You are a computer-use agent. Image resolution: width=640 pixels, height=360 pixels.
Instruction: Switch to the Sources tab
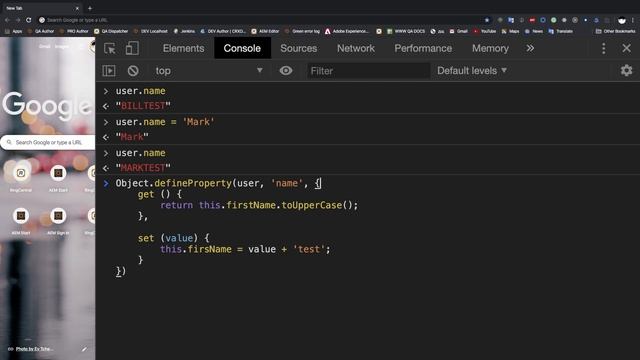pyautogui.click(x=298, y=48)
